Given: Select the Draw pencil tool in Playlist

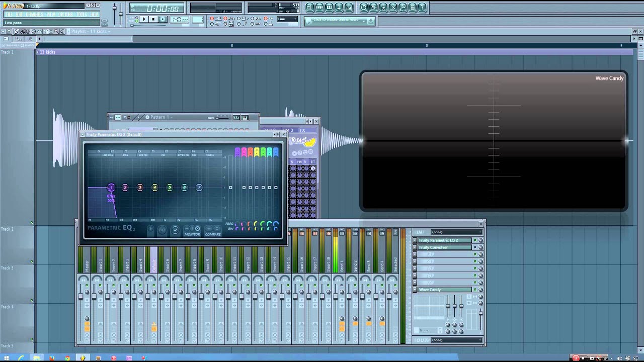Looking at the screenshot, I should pos(17,31).
